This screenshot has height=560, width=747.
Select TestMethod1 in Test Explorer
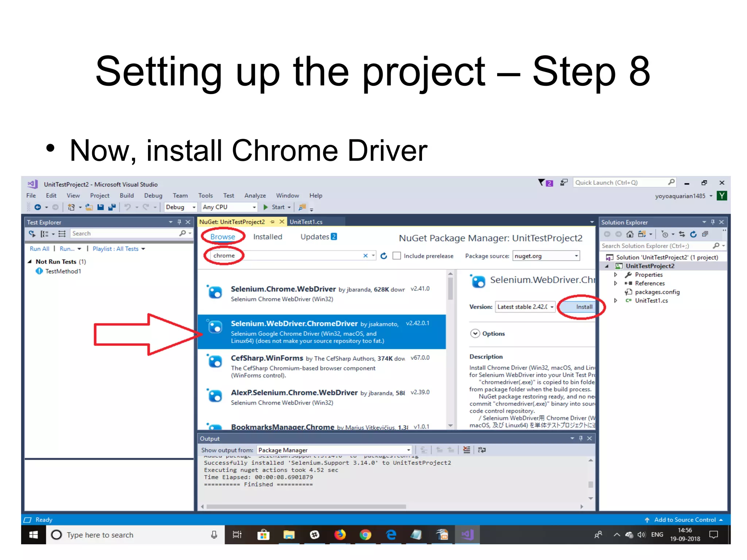pos(63,271)
